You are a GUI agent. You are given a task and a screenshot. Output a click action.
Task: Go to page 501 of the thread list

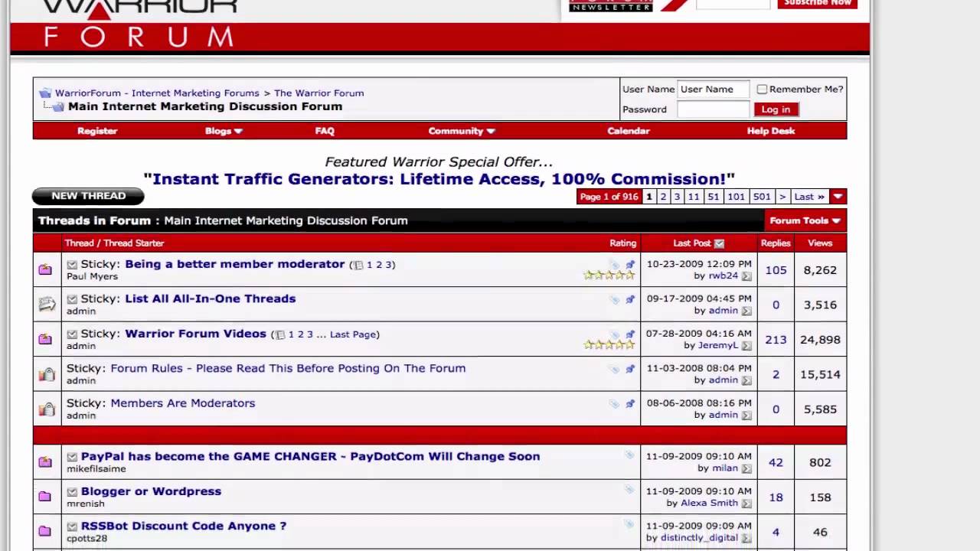(x=762, y=197)
